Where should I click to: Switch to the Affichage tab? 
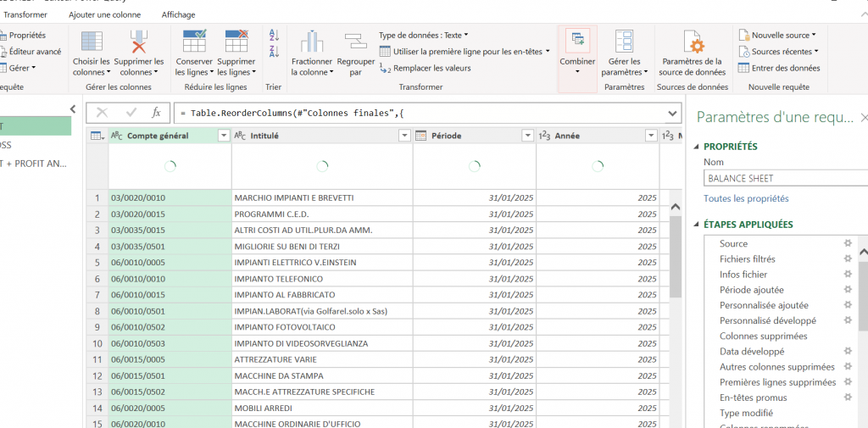(x=178, y=15)
